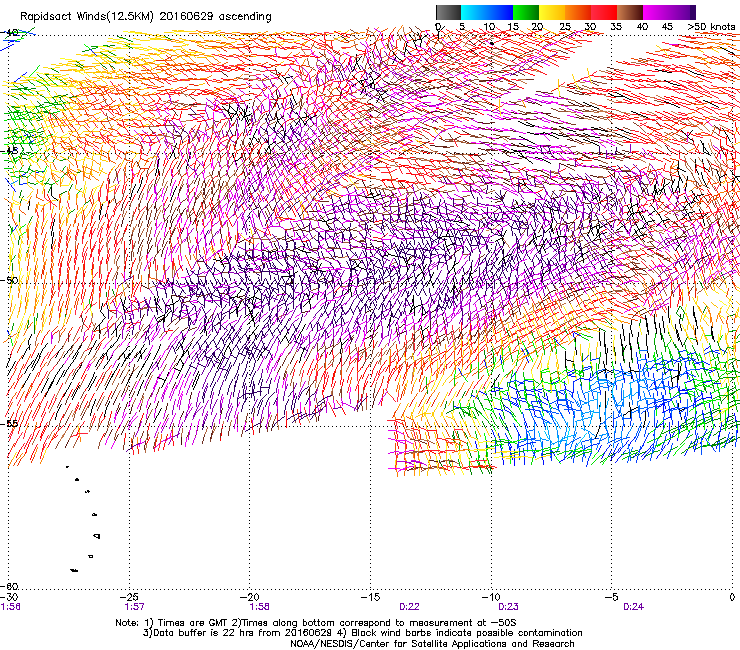Click the longitude axis label '-15'
This screenshot has height=650, width=740.
371,597
